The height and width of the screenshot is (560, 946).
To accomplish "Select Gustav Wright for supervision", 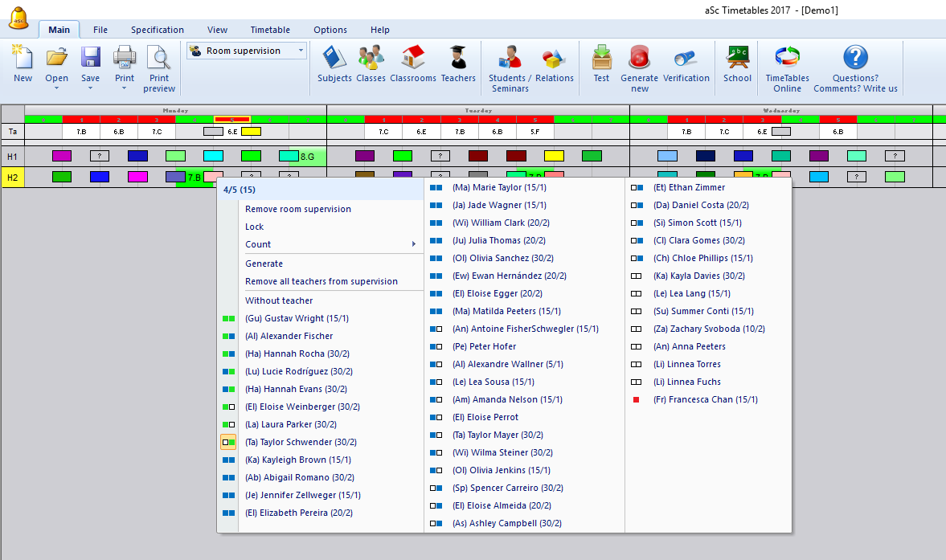I will coord(297,318).
